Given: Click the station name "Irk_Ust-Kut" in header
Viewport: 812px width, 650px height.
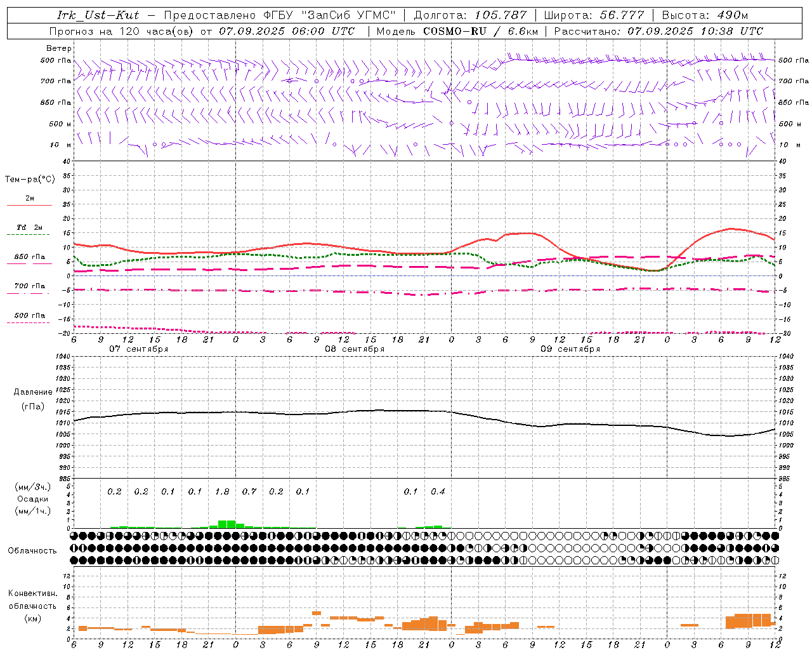Looking at the screenshot, I should [x=98, y=15].
